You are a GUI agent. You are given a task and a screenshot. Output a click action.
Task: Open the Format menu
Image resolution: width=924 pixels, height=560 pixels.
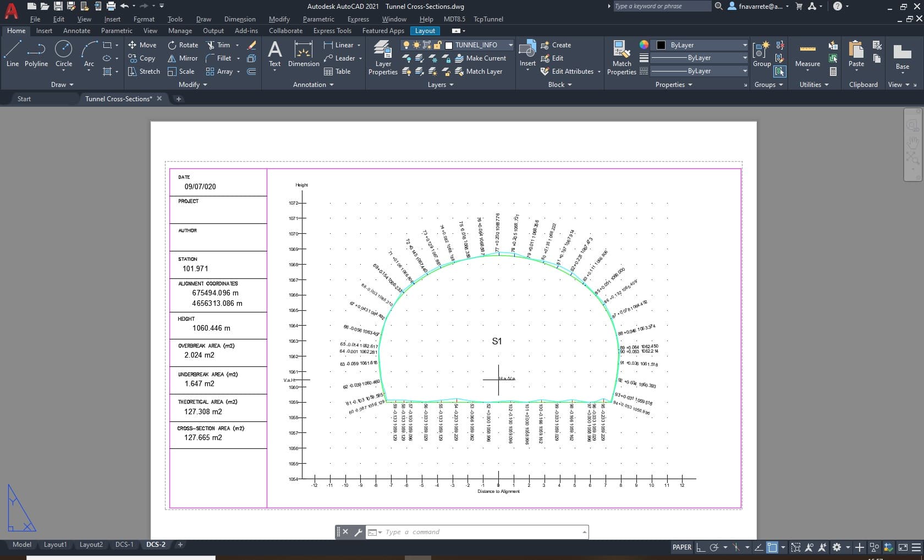144,19
